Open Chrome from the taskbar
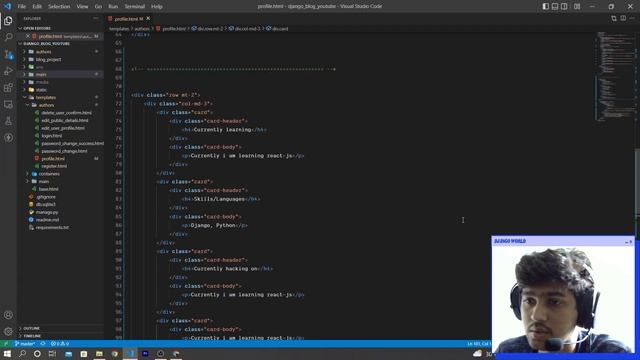640x360 pixels. point(115,353)
